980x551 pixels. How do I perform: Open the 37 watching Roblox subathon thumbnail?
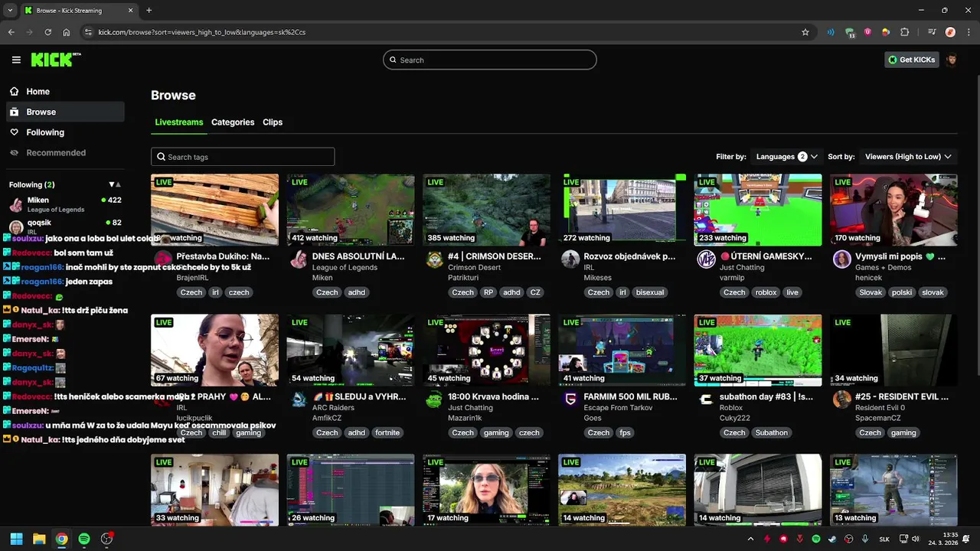pyautogui.click(x=758, y=350)
